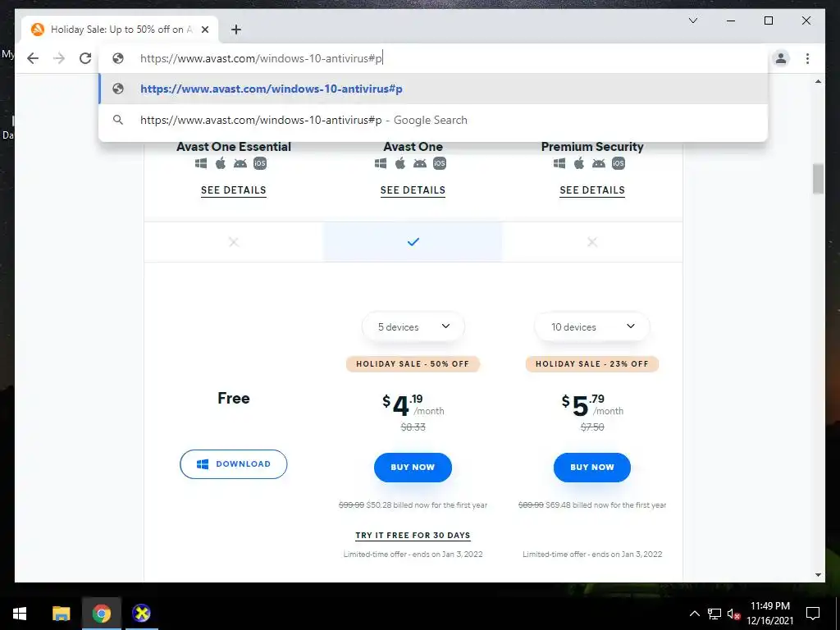Close the Holiday Sale tab
The height and width of the screenshot is (630, 840).
[205, 30]
